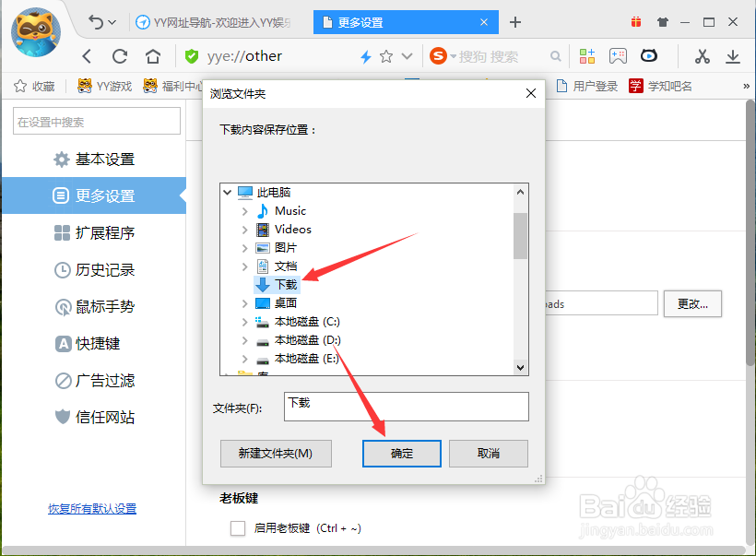Click the YY raccoon avatar logo

36,32
